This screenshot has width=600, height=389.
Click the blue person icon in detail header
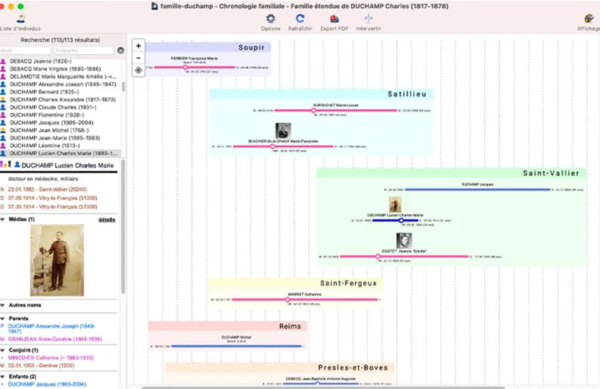[x=17, y=165]
